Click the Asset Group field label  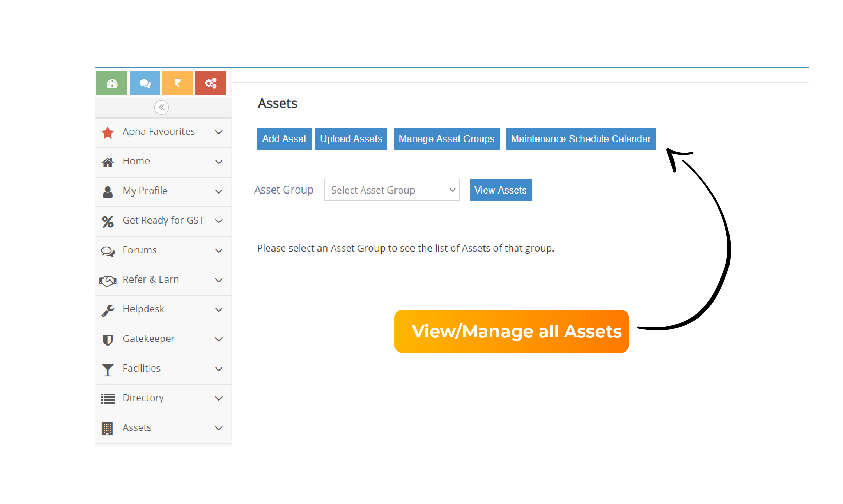pyautogui.click(x=284, y=190)
